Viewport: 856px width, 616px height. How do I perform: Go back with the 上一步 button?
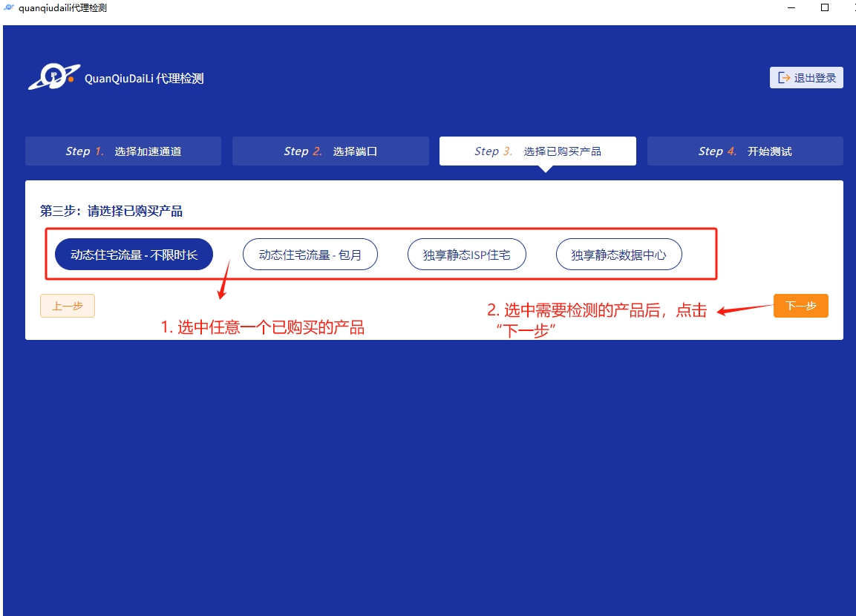point(68,306)
